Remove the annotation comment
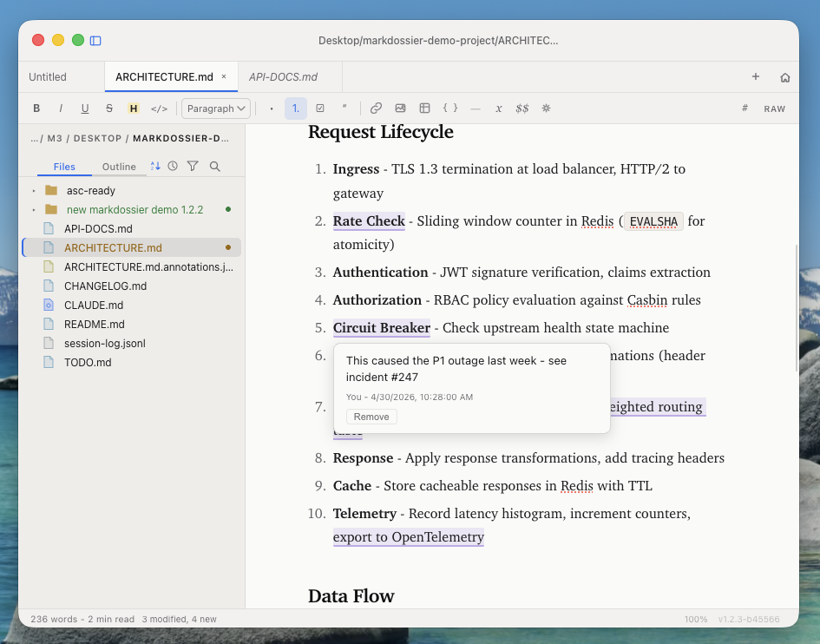 (371, 417)
